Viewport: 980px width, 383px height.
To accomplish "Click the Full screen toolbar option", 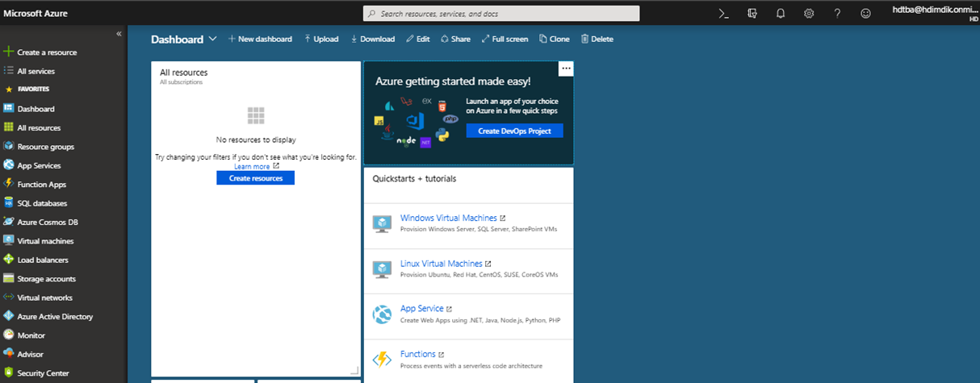I will [x=505, y=39].
